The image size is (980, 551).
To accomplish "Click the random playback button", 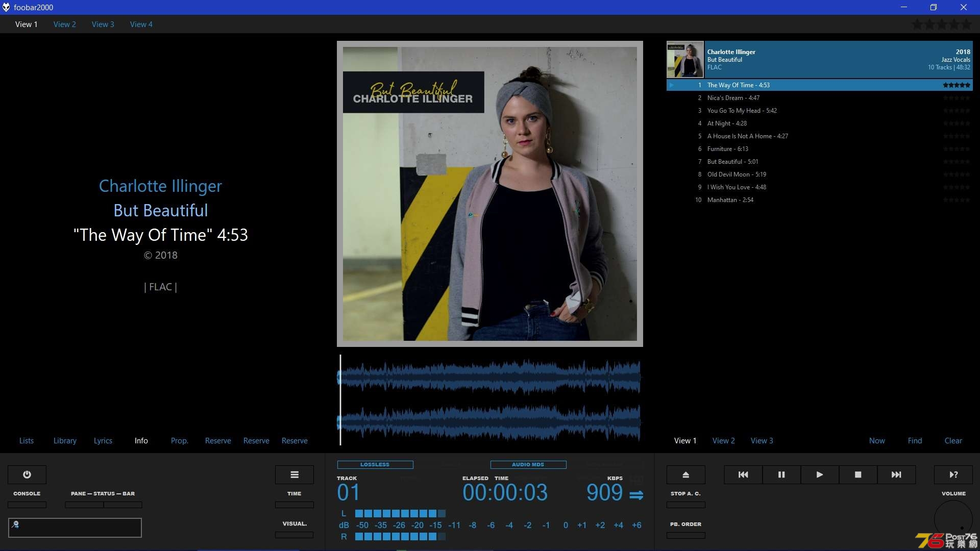I will [x=953, y=474].
